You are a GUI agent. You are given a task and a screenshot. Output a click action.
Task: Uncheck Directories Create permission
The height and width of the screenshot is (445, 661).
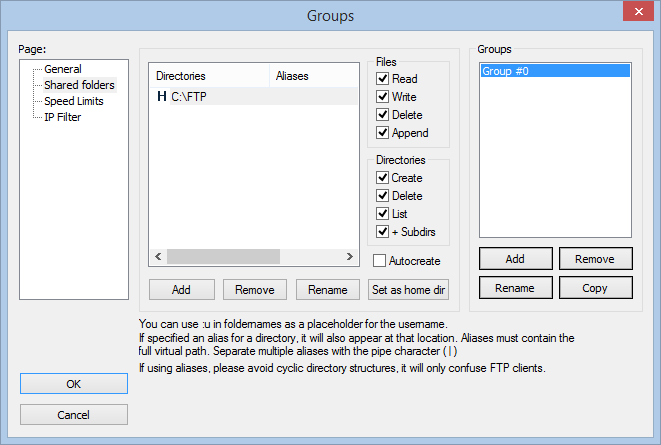(382, 177)
